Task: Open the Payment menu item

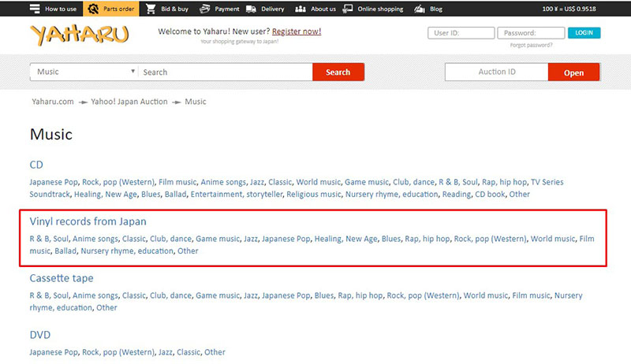Action: coord(227,9)
